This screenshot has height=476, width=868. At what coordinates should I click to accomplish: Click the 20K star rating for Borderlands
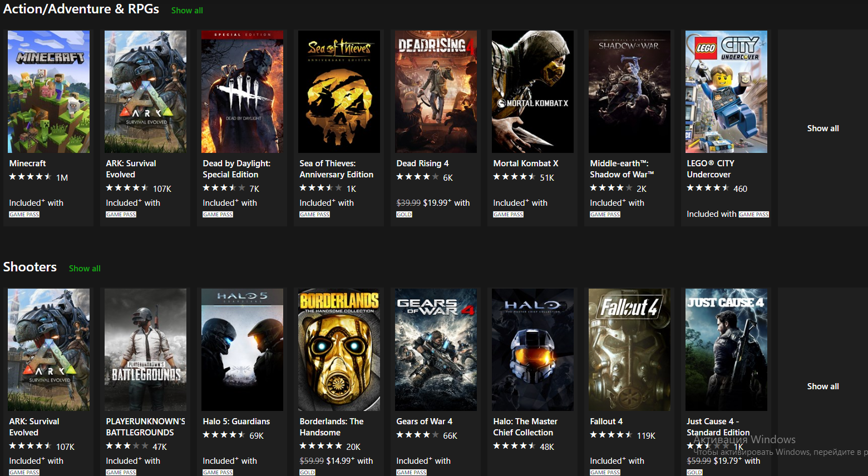click(330, 447)
